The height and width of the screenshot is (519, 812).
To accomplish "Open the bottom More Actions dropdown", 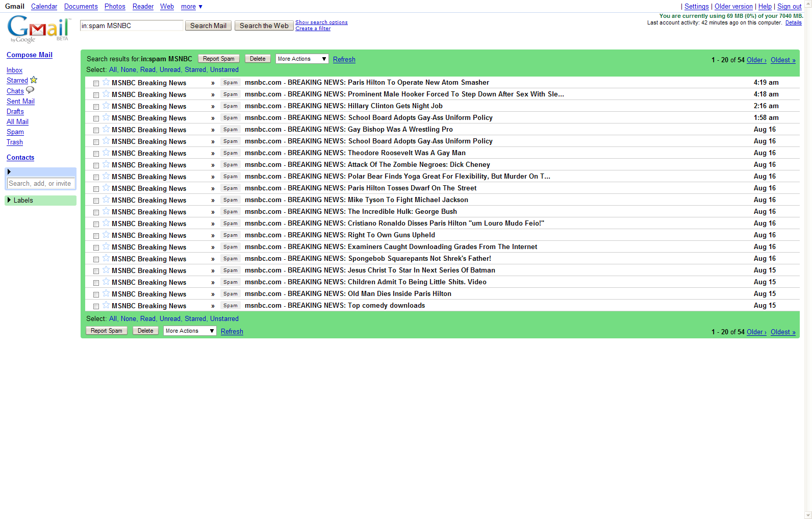I will (x=190, y=331).
